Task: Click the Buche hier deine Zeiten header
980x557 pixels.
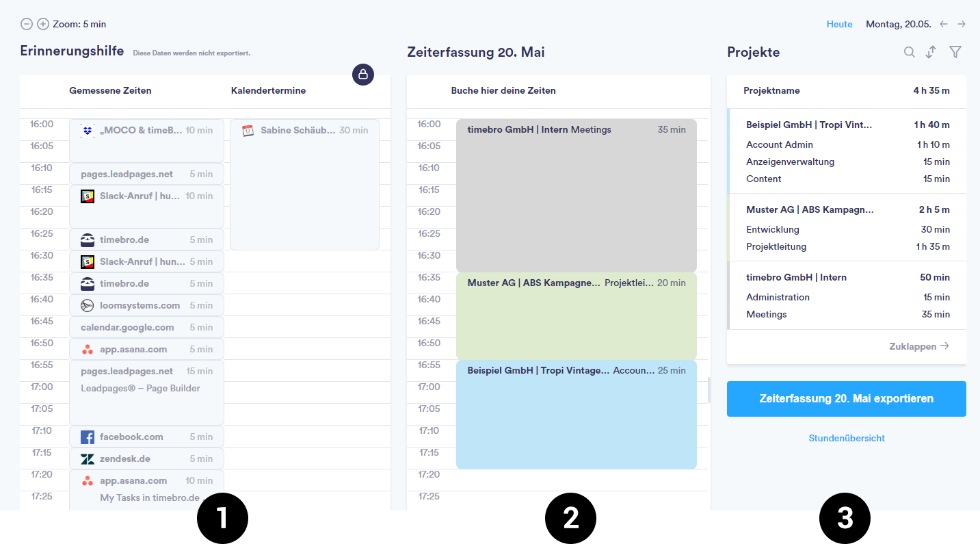Action: pos(503,90)
